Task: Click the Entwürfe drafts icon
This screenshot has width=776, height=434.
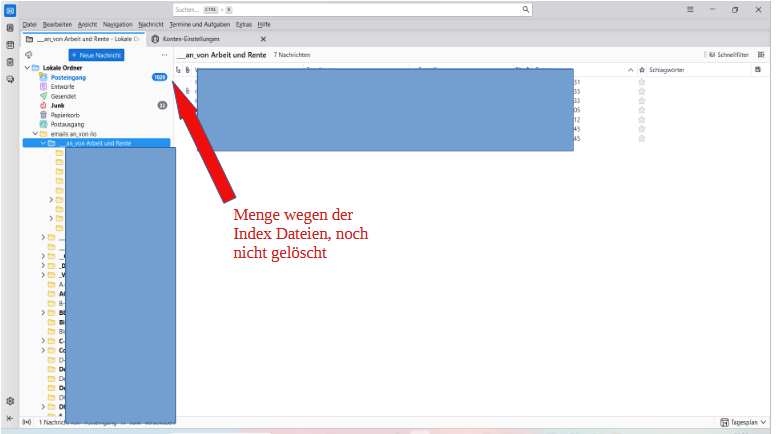Action: (x=44, y=87)
